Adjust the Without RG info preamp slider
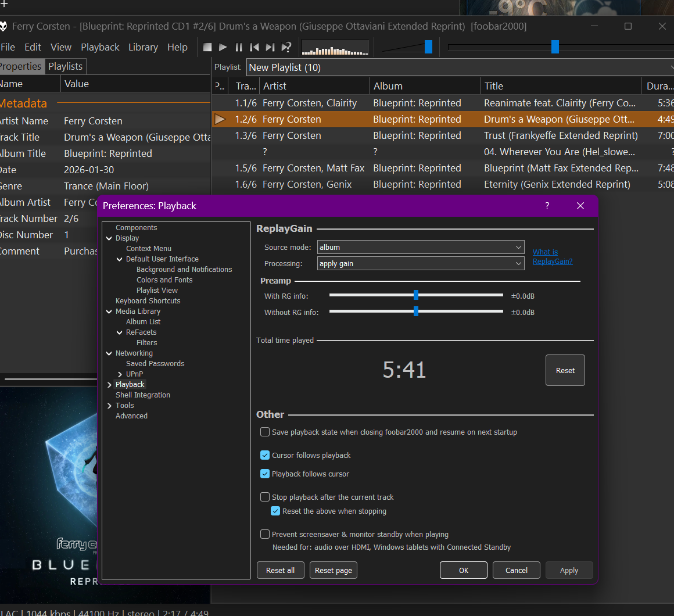 pyautogui.click(x=416, y=311)
